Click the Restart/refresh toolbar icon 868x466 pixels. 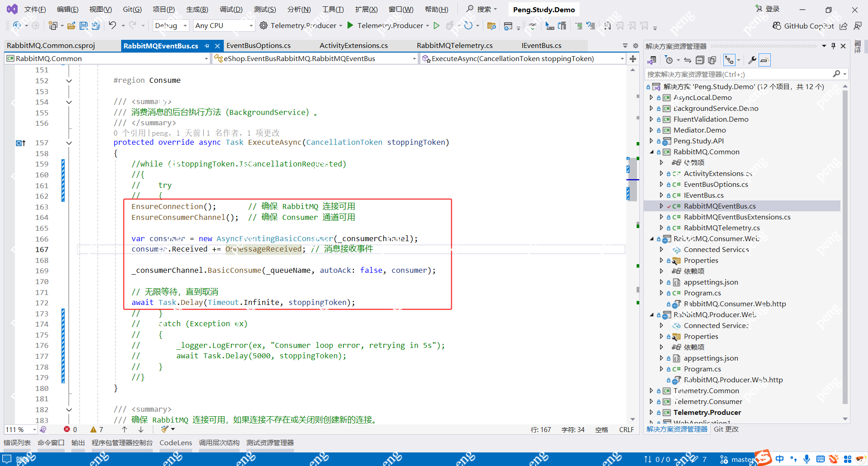click(468, 25)
